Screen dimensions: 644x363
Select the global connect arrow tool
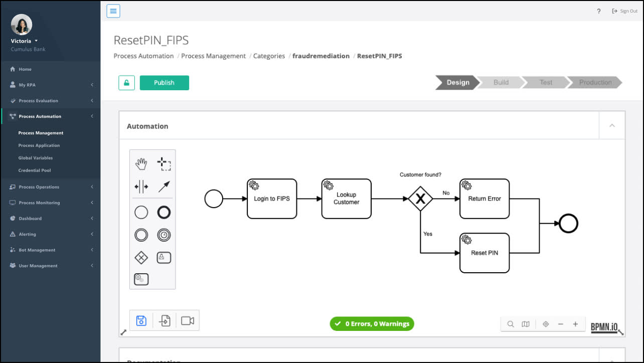164,187
